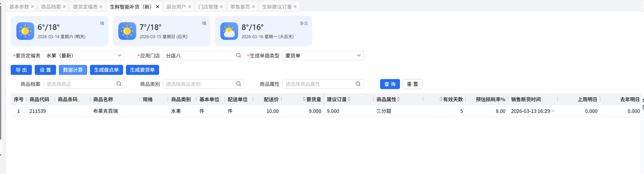
Task: Click the search icon in 商品档案 field
Action: click(119, 84)
